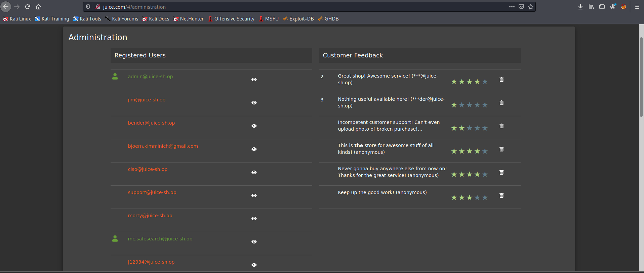This screenshot has height=273, width=644.
Task: Click the star rating of 'Keep up the good work!'
Action: click(x=469, y=197)
